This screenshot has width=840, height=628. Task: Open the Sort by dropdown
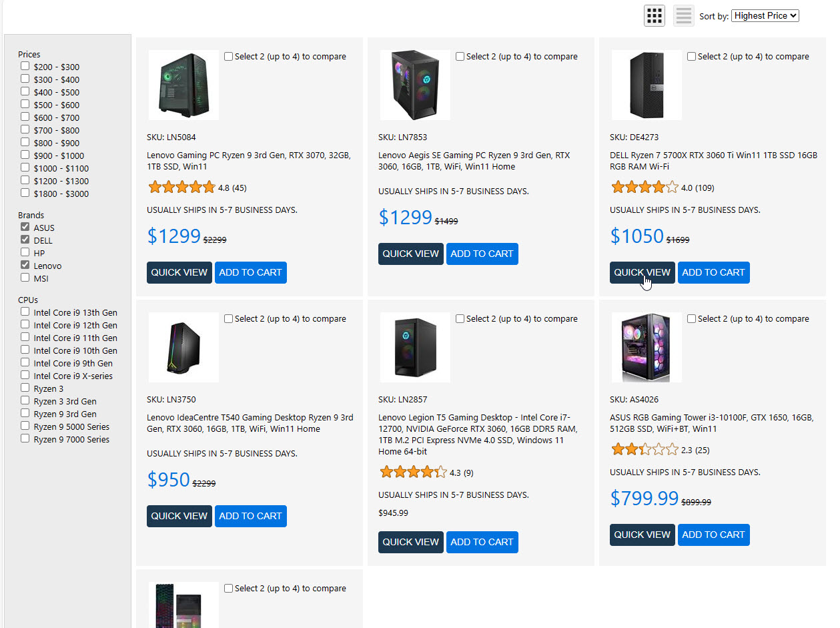click(765, 15)
